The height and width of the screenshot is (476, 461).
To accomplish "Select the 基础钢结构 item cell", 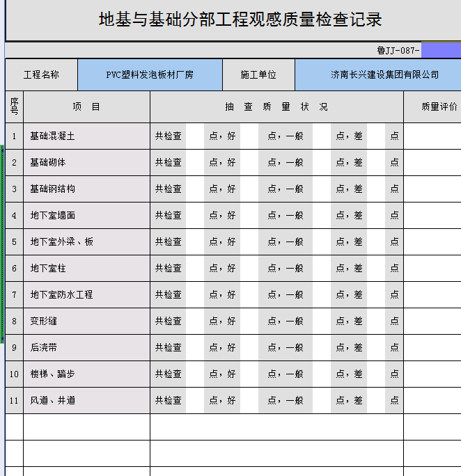I will pos(86,189).
